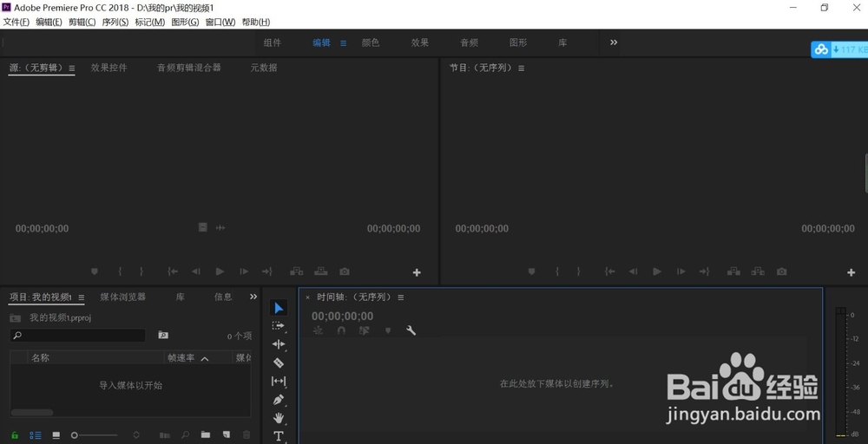Select the Razor tool
Image resolution: width=868 pixels, height=444 pixels.
pyautogui.click(x=279, y=362)
